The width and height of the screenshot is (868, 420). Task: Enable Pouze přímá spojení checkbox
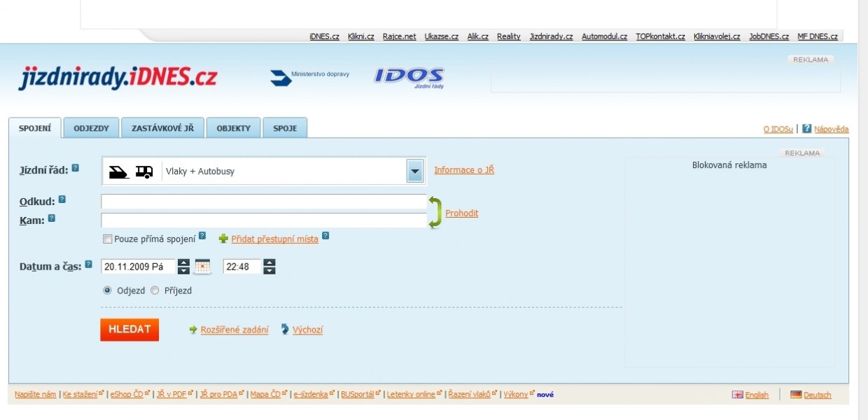point(107,239)
